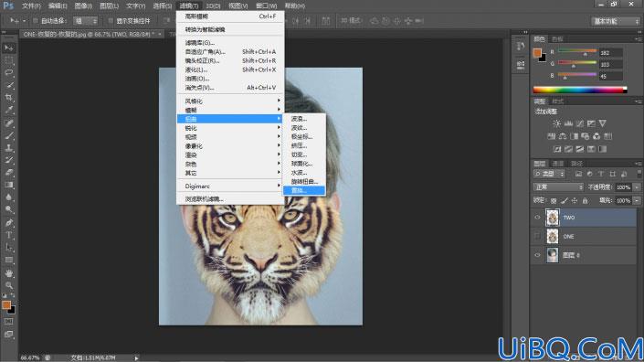Image resolution: width=644 pixels, height=362 pixels.
Task: Toggle the layer filter on/off switch
Action: click(639, 174)
